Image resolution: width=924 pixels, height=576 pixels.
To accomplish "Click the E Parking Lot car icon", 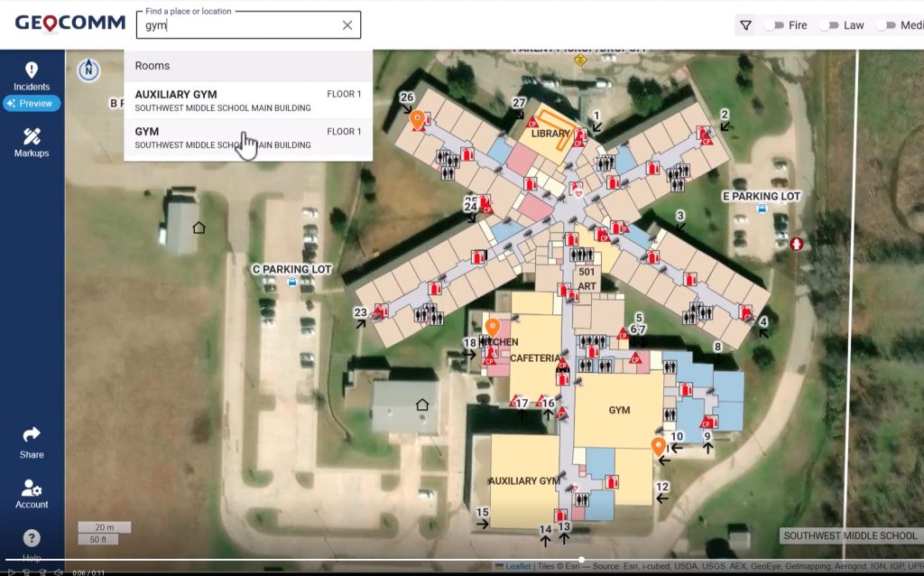I will [x=762, y=209].
